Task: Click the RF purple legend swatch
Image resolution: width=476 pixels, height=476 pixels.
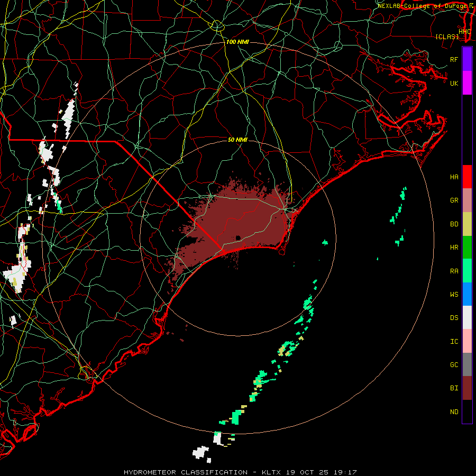Action: point(467,59)
